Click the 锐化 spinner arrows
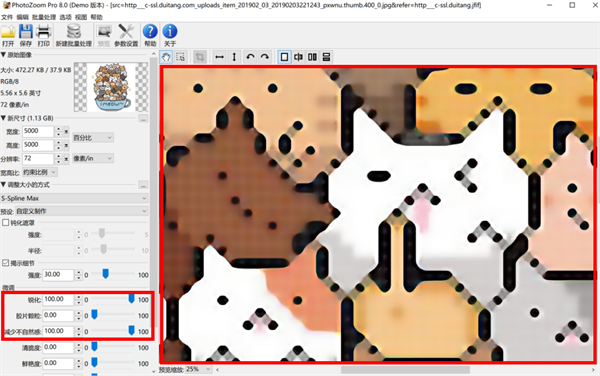Image resolution: width=600 pixels, height=376 pixels. (x=78, y=299)
